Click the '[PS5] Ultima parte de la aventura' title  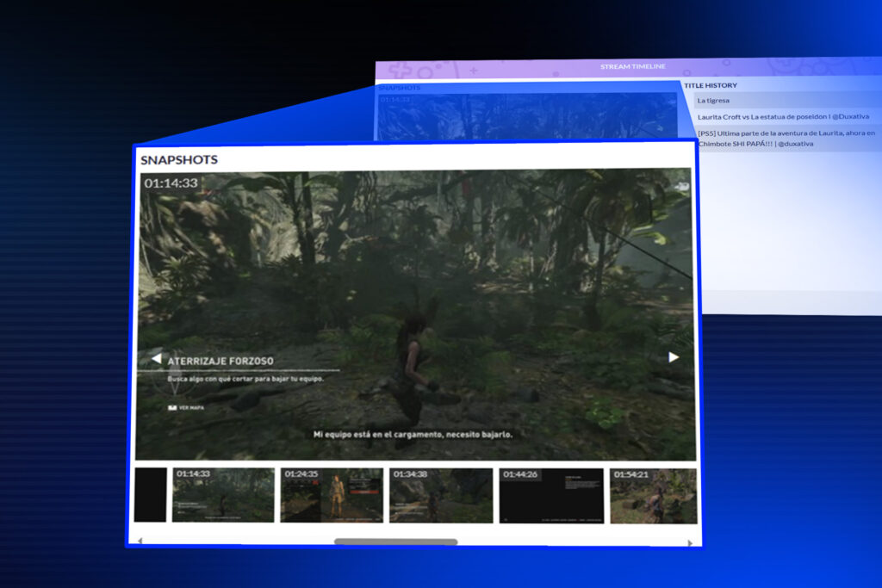(787, 139)
